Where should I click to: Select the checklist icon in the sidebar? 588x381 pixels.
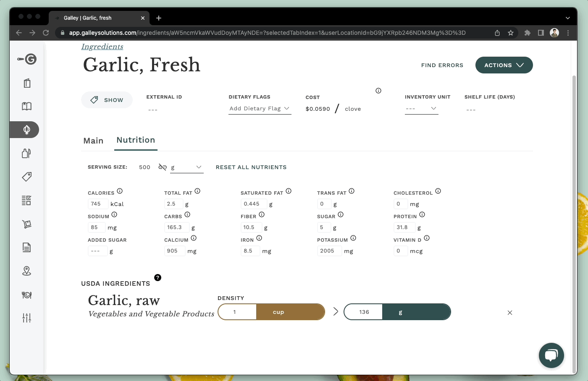[x=26, y=200]
